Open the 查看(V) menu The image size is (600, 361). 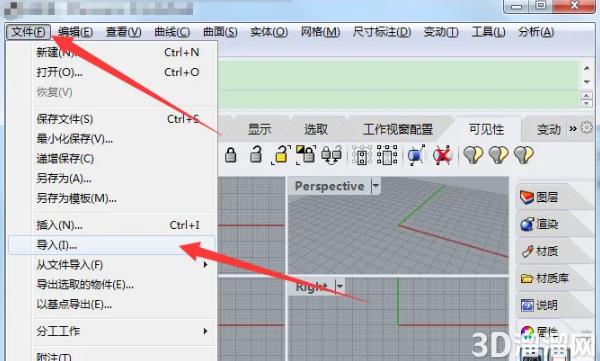pos(124,32)
